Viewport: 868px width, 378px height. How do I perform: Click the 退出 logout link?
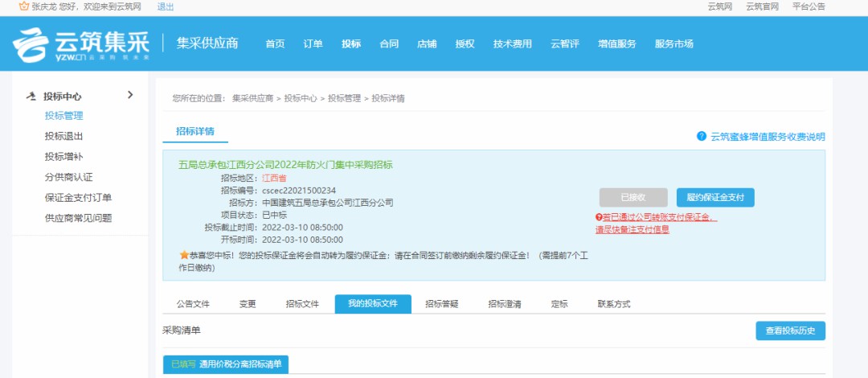pyautogui.click(x=165, y=6)
